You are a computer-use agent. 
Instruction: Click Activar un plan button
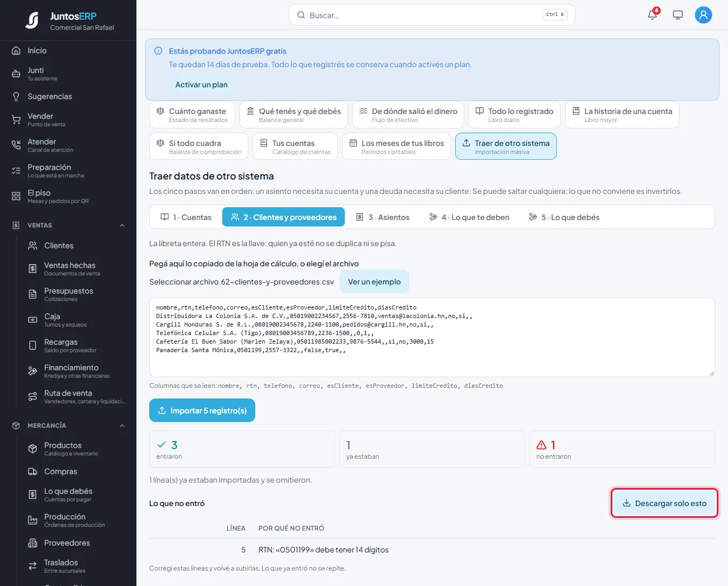(201, 85)
